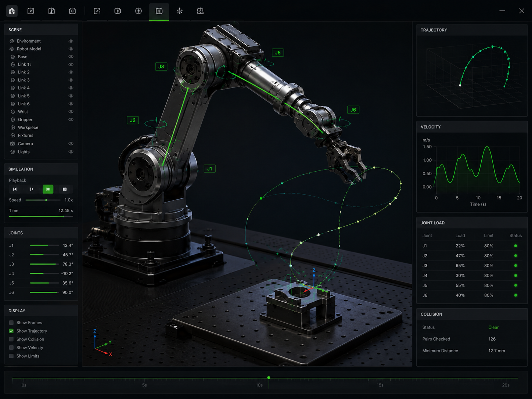Enable the Show Frames checkbox

pos(11,323)
